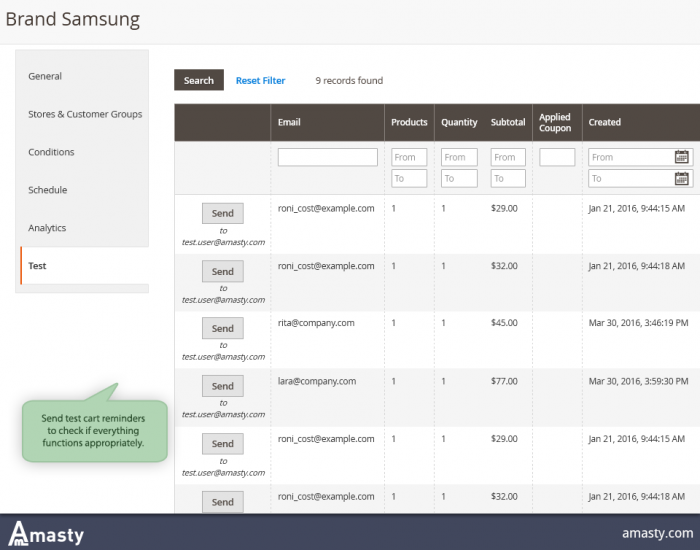Screen dimensions: 700x550
Task: Send test email for lara@company.com cart
Action: (223, 386)
